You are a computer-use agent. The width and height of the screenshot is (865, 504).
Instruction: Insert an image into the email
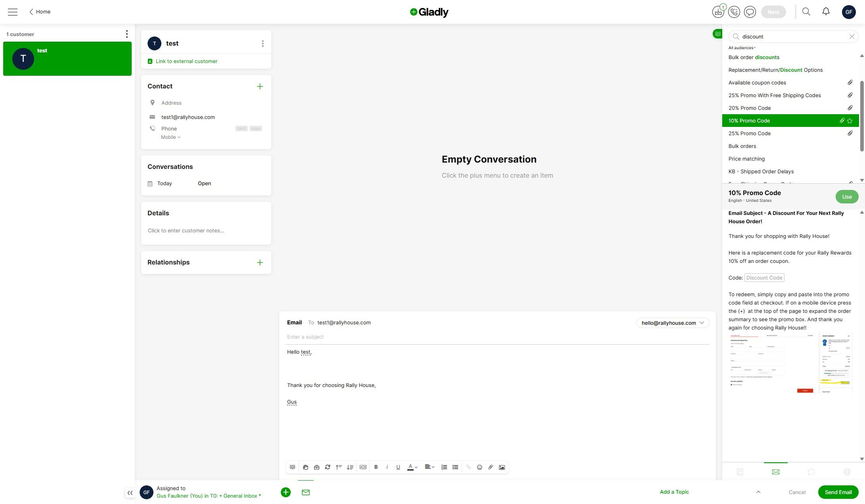pos(502,467)
